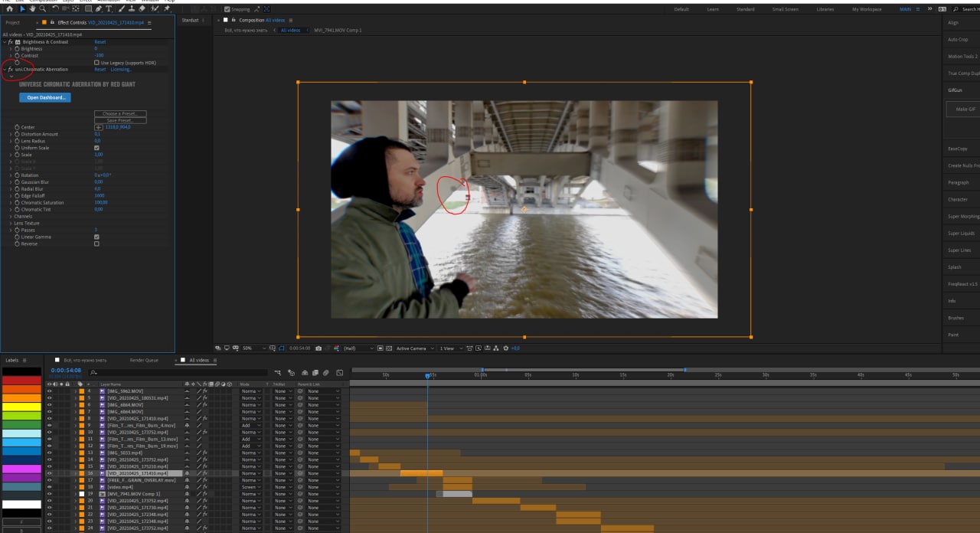Select the Hand tool

[x=32, y=8]
